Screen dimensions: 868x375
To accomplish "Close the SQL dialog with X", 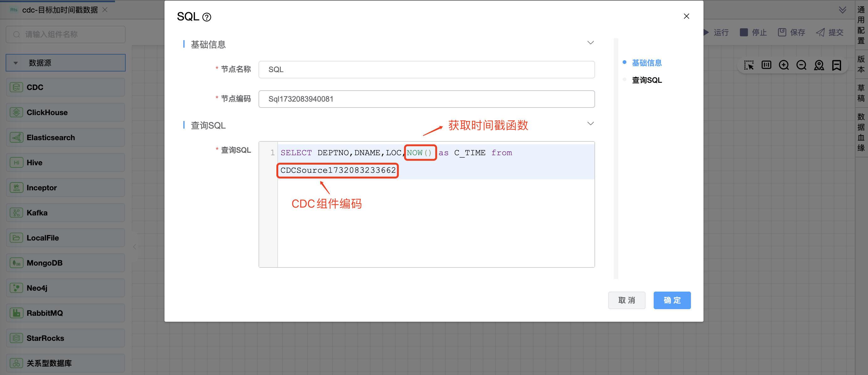I will [x=686, y=16].
